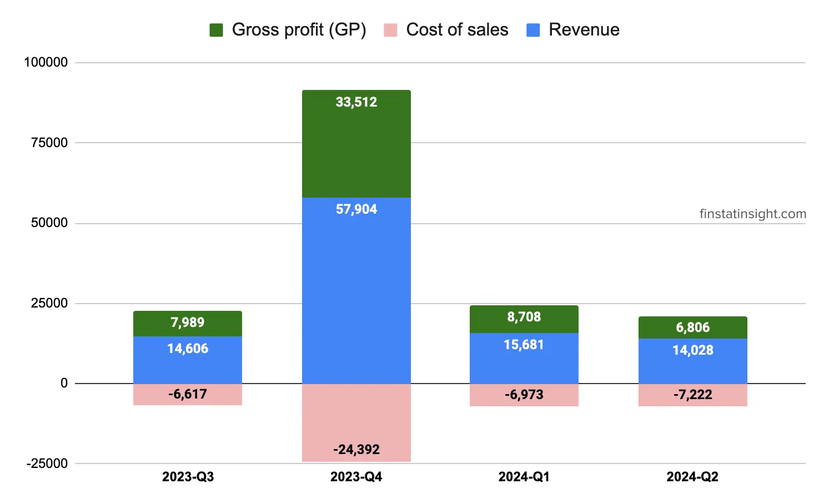Click the blue Revenue legend swatch

coord(533,30)
